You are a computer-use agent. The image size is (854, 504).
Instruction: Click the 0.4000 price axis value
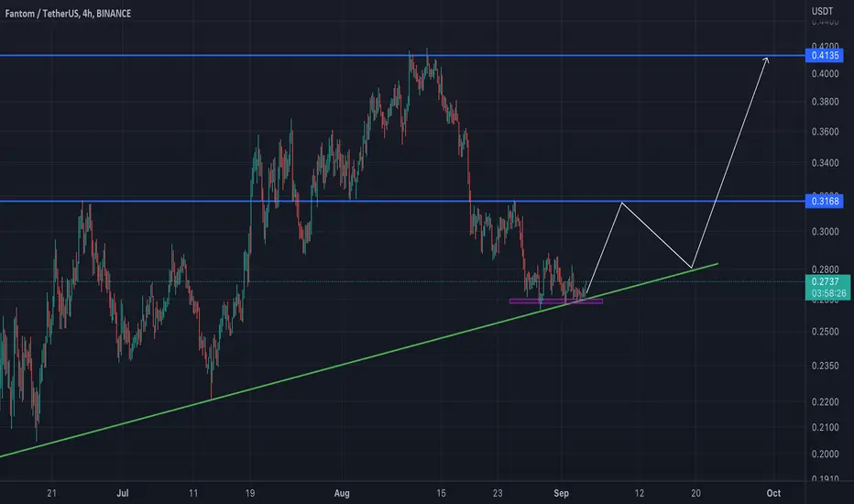click(825, 73)
